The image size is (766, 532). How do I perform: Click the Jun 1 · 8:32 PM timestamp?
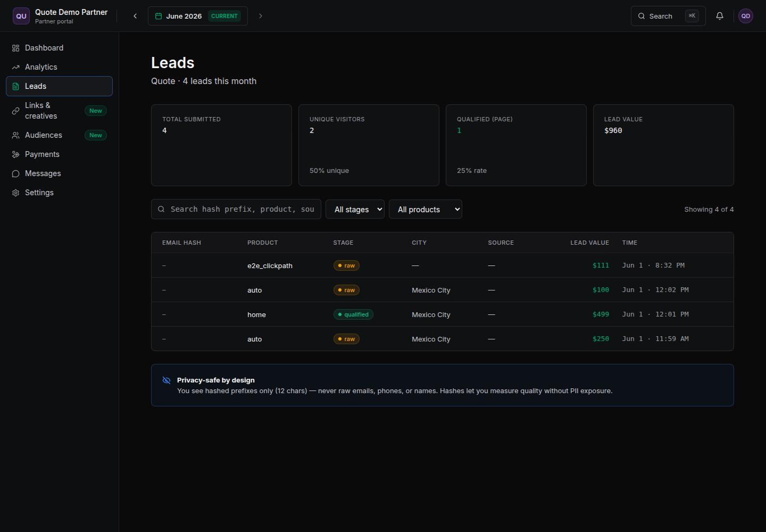tap(653, 265)
